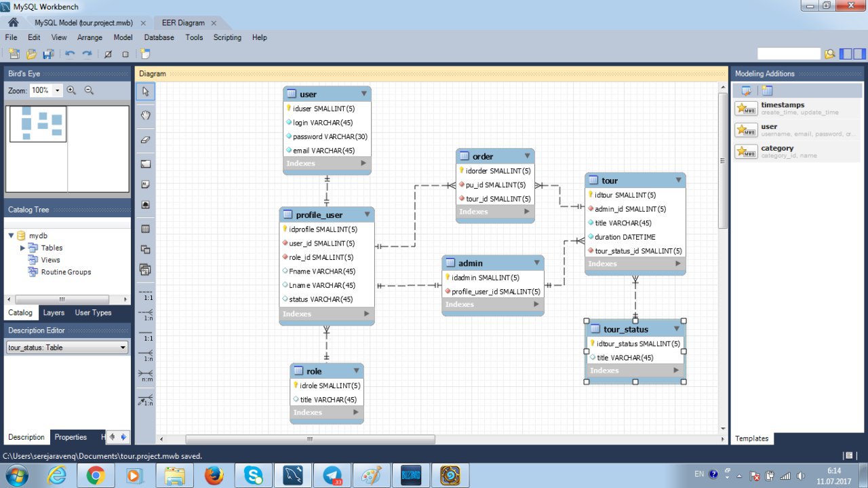Select the Hand pan tool
Viewport: 868px width, 488px height.
click(x=145, y=115)
